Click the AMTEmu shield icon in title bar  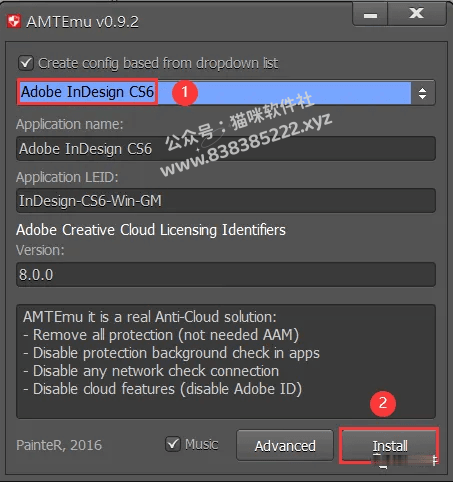tap(14, 22)
